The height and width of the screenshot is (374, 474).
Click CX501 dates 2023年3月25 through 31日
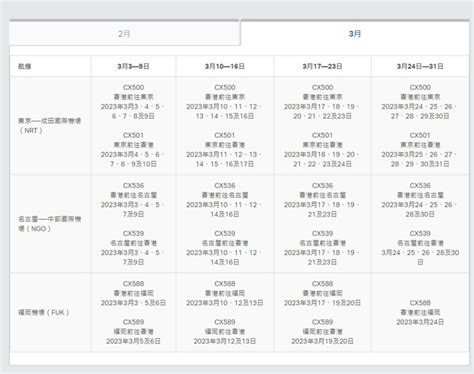point(419,159)
